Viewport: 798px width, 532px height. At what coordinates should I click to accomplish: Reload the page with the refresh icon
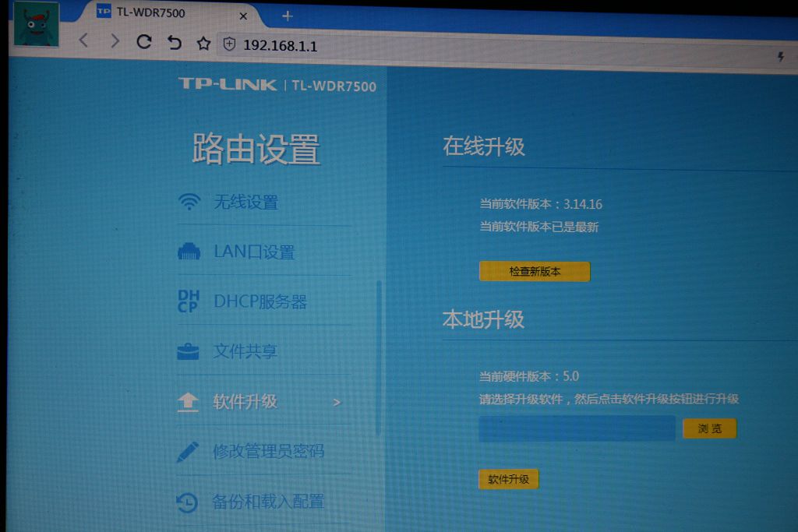144,42
